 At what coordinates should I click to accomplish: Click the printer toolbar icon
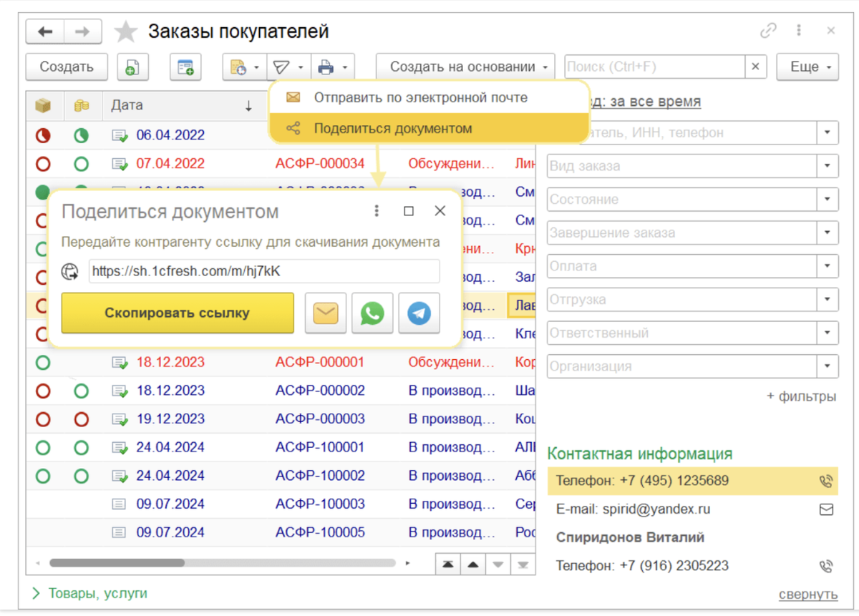pos(326,67)
